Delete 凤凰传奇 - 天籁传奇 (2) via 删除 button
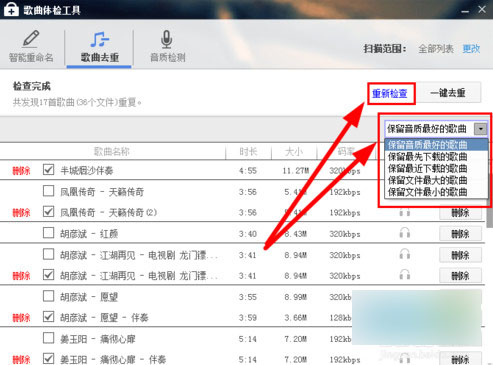Screen dimensions: 493x365 [460, 212]
